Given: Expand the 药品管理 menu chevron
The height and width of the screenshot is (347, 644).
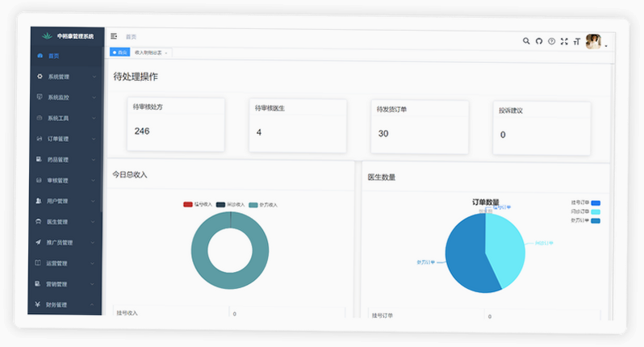Looking at the screenshot, I should (94, 160).
